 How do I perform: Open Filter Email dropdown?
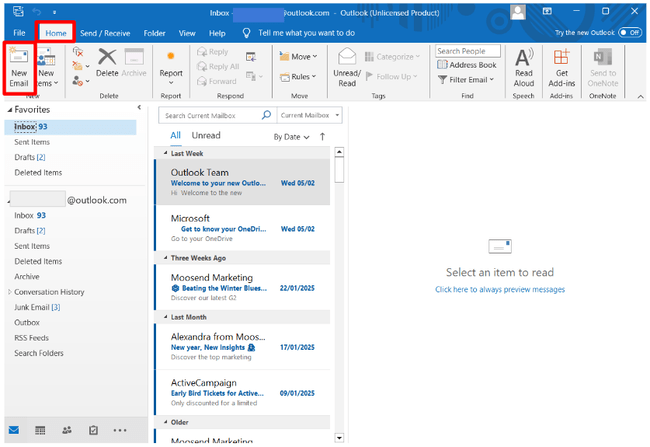pyautogui.click(x=466, y=80)
